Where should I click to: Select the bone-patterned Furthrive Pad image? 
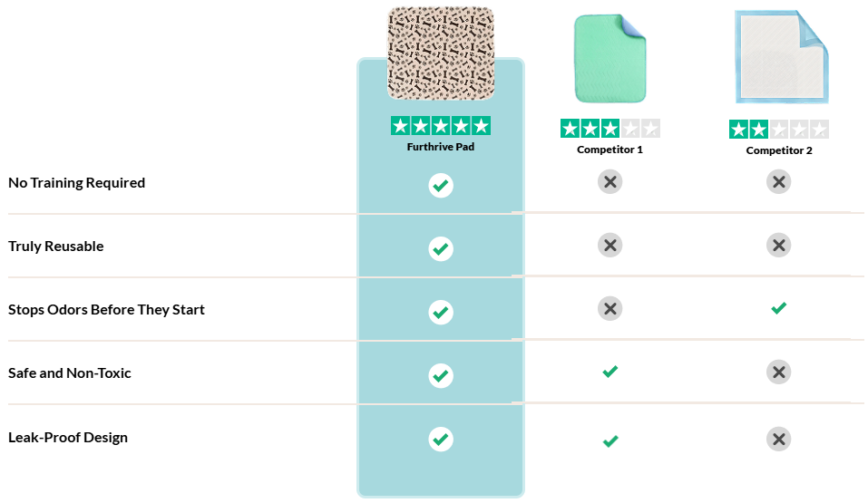click(441, 53)
